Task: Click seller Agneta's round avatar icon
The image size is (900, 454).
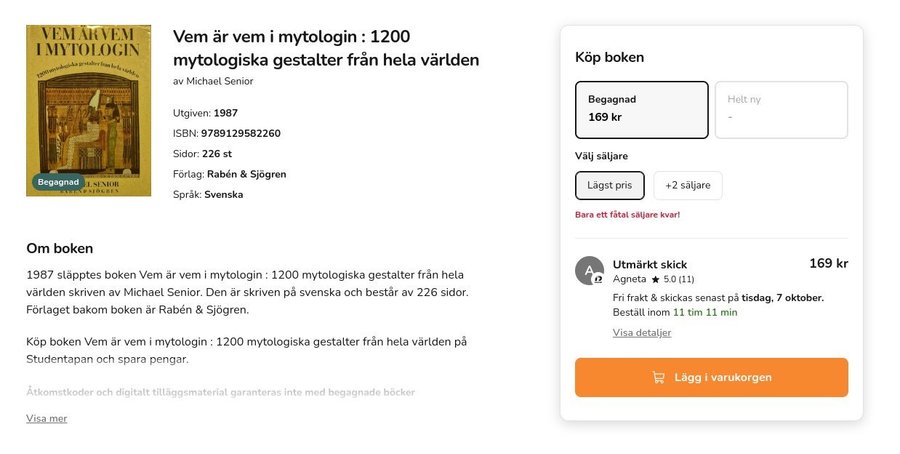Action: (x=589, y=271)
